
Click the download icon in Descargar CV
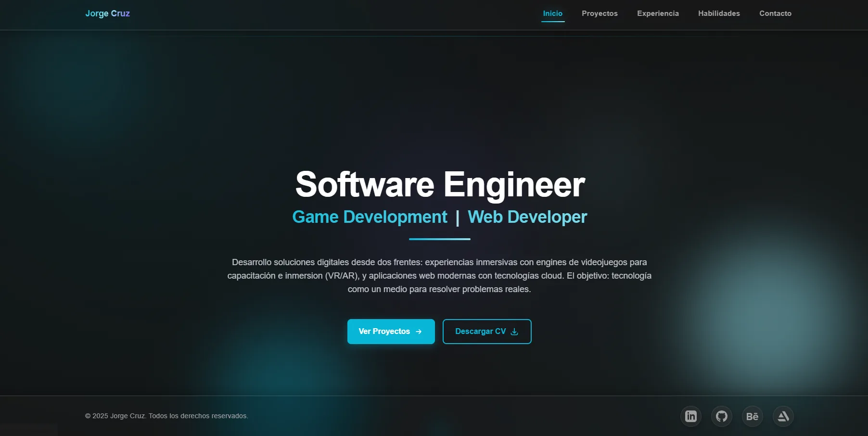pyautogui.click(x=514, y=332)
